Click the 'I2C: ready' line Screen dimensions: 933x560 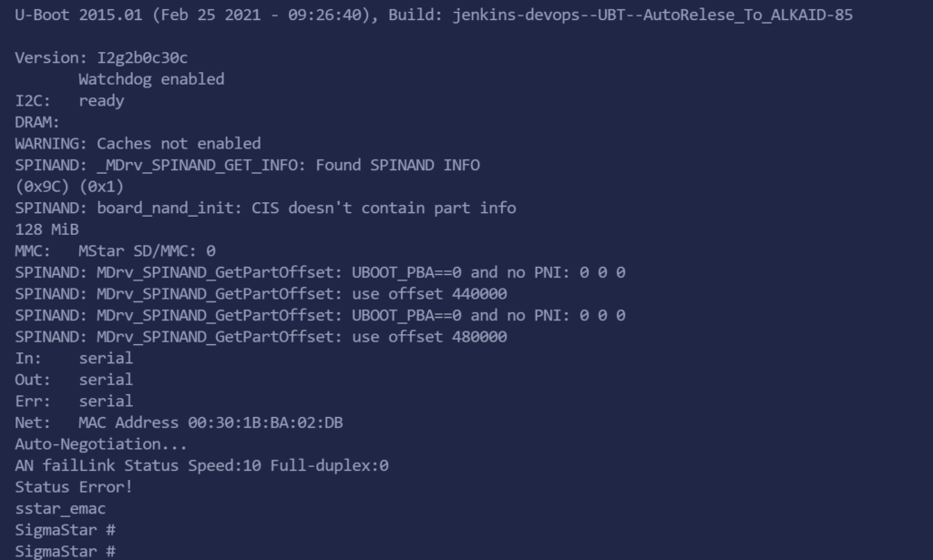[x=69, y=101]
